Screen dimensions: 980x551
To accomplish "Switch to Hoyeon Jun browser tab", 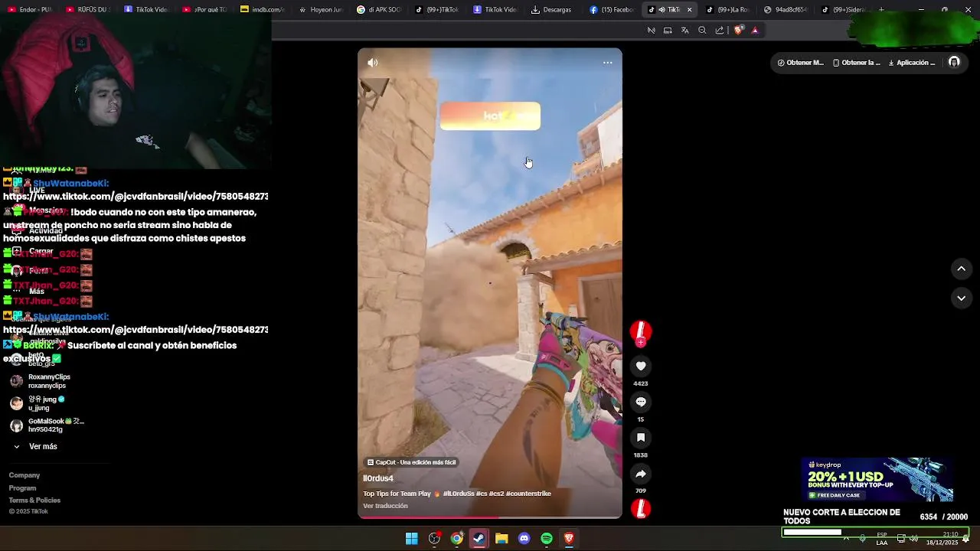I will (321, 10).
